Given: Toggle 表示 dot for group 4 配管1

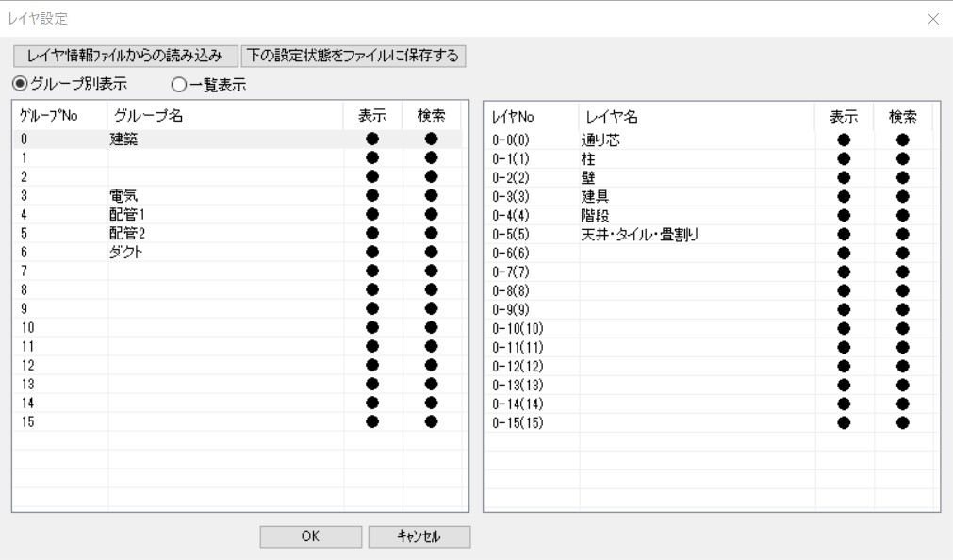Looking at the screenshot, I should 372,214.
